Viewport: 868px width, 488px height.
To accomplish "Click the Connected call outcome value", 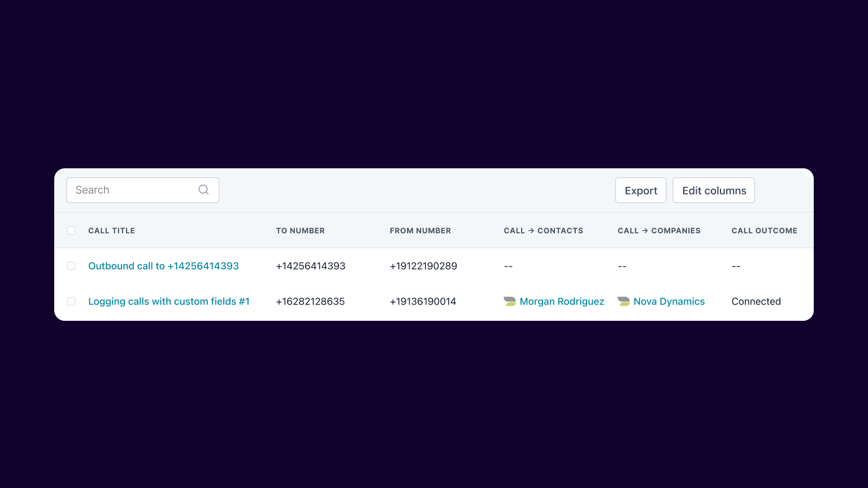I will click(x=756, y=301).
